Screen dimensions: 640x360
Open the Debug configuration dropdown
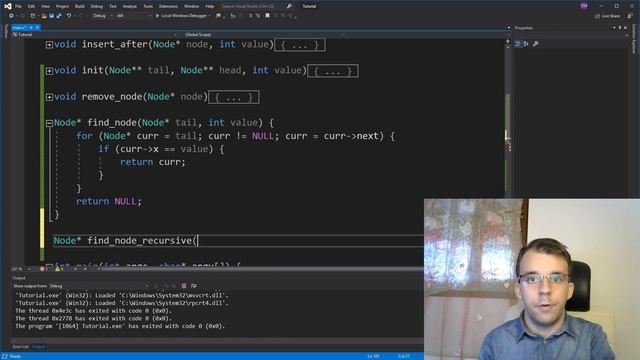[102, 16]
